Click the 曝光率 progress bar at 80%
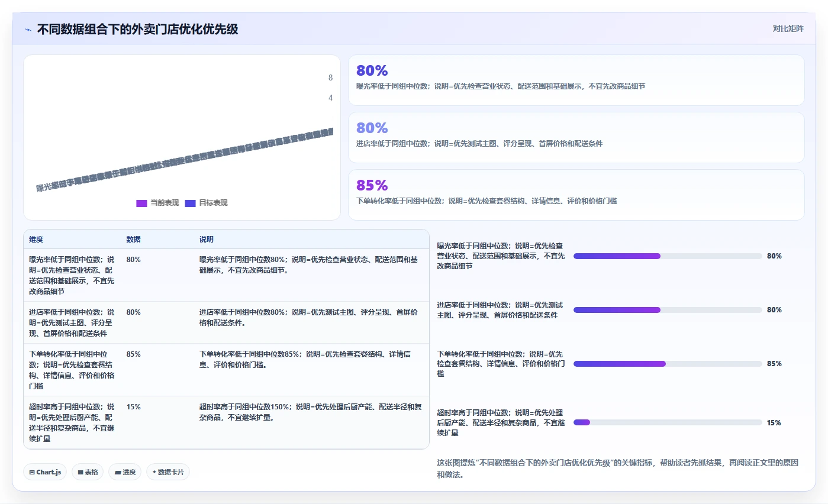The image size is (828, 504). (x=668, y=256)
